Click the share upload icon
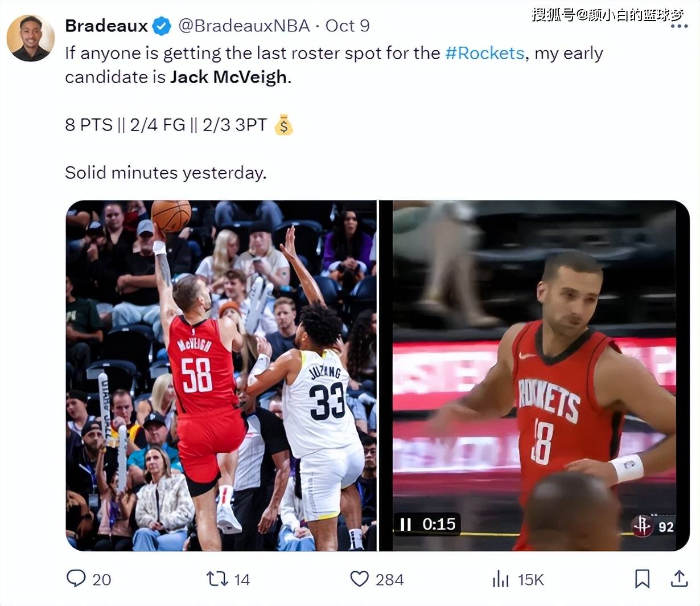 [679, 579]
